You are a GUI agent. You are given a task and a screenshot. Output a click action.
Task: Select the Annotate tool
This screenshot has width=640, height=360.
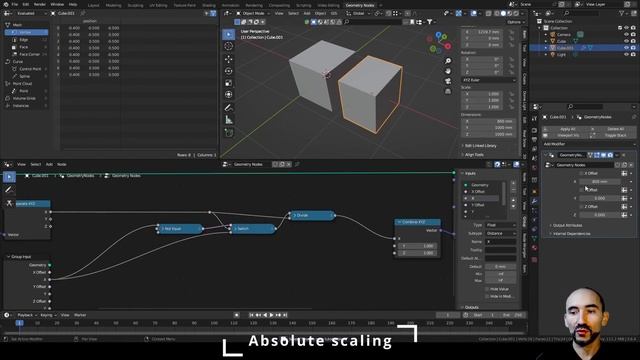tap(229, 108)
